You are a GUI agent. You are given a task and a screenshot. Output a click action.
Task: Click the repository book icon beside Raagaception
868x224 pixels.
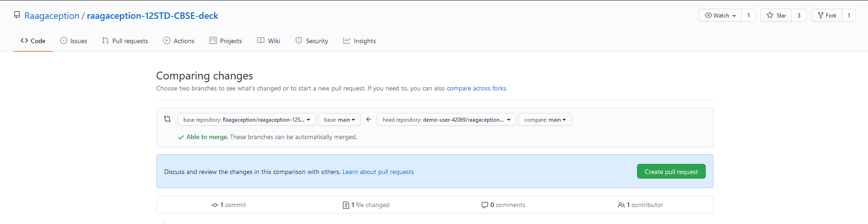17,15
